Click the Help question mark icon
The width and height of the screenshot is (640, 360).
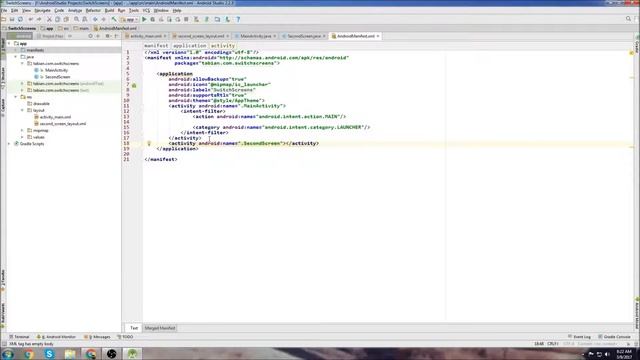click(x=238, y=19)
